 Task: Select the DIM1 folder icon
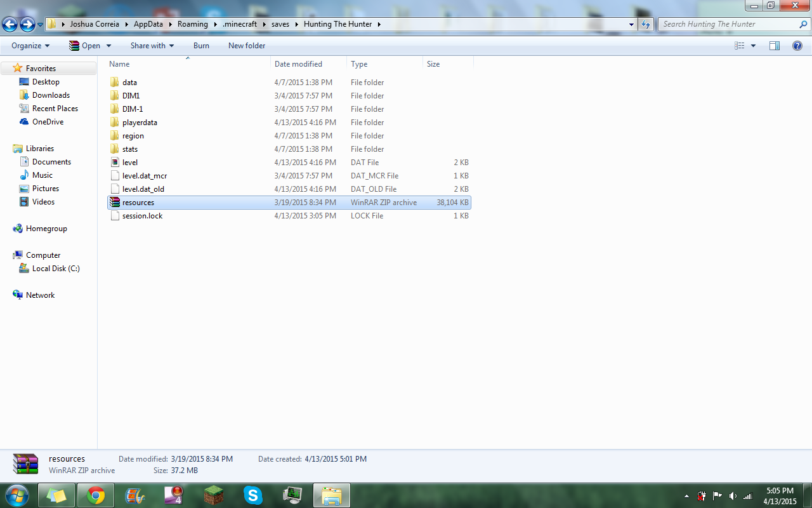pyautogui.click(x=114, y=96)
